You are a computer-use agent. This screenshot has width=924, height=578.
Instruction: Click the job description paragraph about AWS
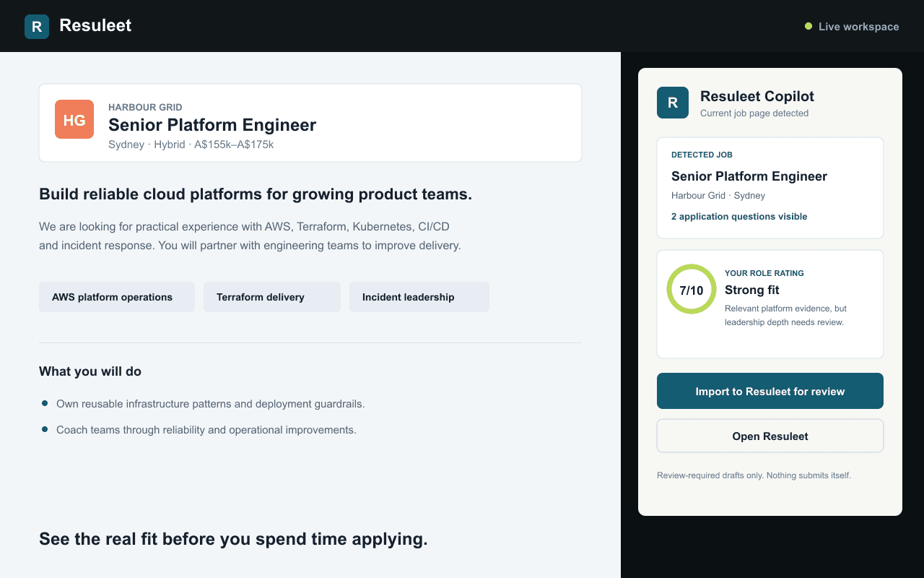tap(250, 236)
